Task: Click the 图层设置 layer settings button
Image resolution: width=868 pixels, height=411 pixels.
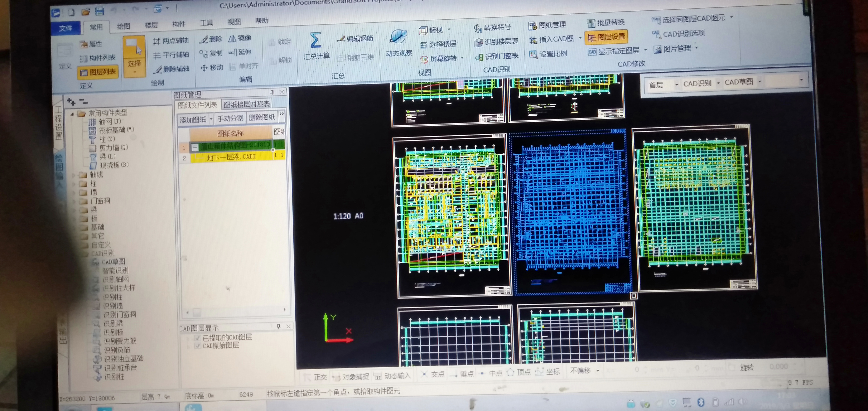Action: tap(607, 37)
